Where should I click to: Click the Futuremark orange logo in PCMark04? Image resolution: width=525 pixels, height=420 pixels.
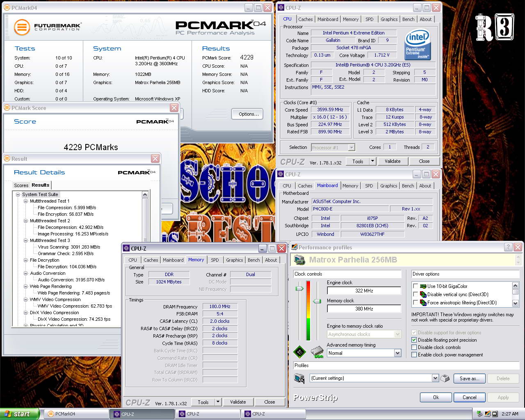click(x=22, y=27)
